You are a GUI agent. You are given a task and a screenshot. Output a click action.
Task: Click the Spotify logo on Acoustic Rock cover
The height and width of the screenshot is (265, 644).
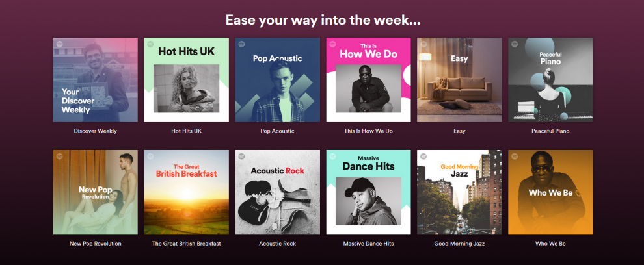241,157
